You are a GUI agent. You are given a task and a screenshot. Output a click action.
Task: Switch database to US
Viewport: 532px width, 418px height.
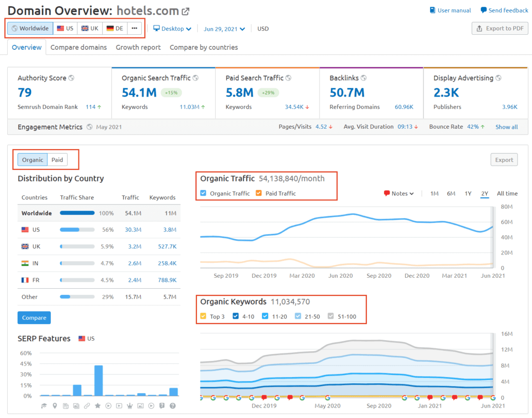coord(65,28)
